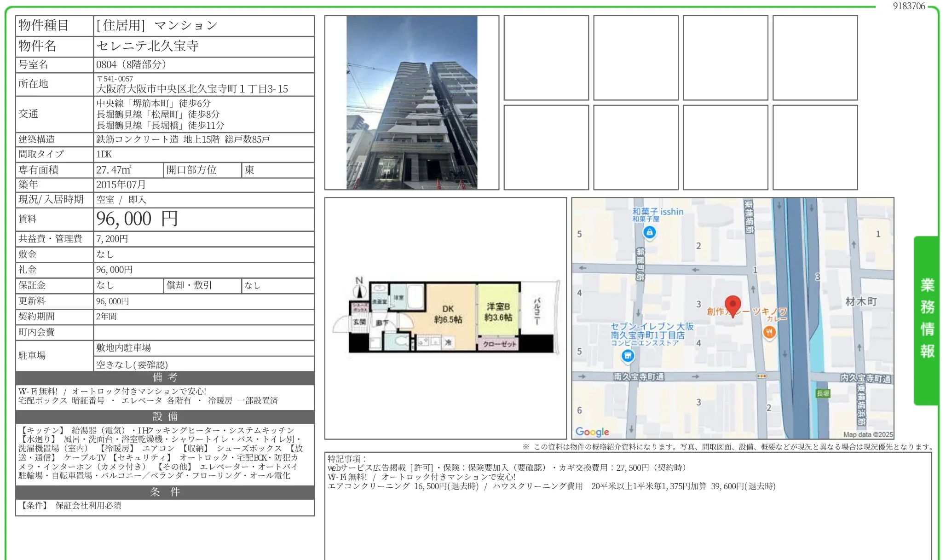Image resolution: width=946 pixels, height=560 pixels.
Task: Click the Seven-Eleven convenience store map marker
Action: point(628,356)
